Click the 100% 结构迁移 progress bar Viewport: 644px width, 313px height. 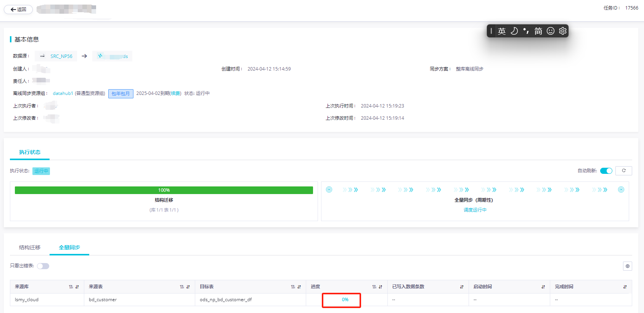click(164, 190)
